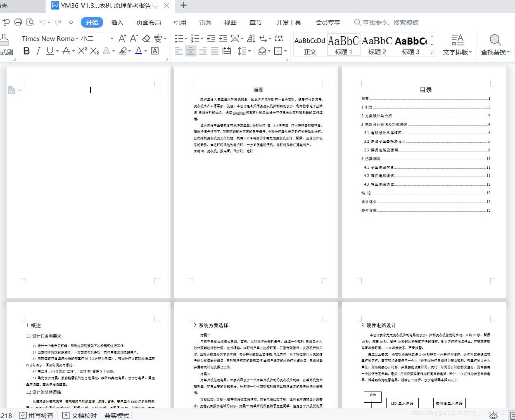515x420 pixels.
Task: Open Find and Replace (查找替换)
Action: (495, 45)
